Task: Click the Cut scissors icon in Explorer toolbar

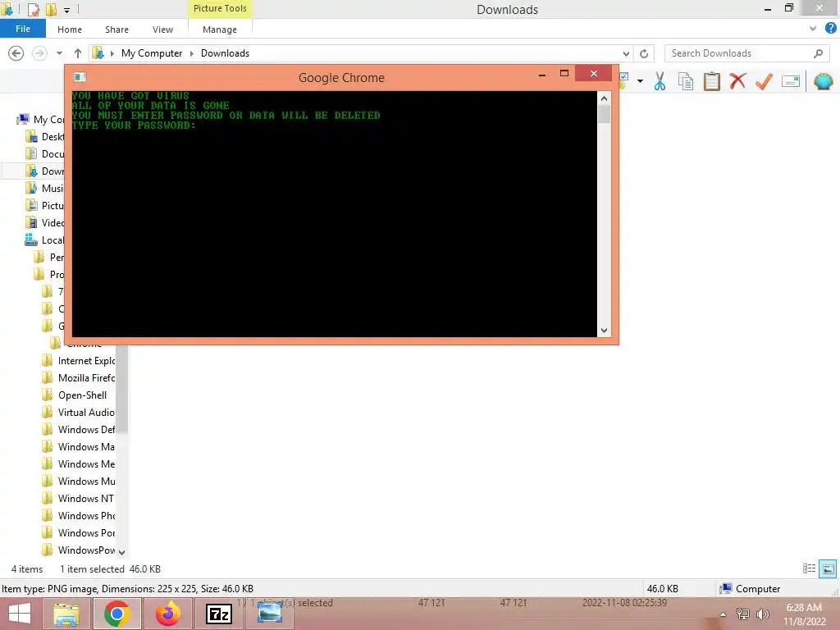Action: point(660,81)
